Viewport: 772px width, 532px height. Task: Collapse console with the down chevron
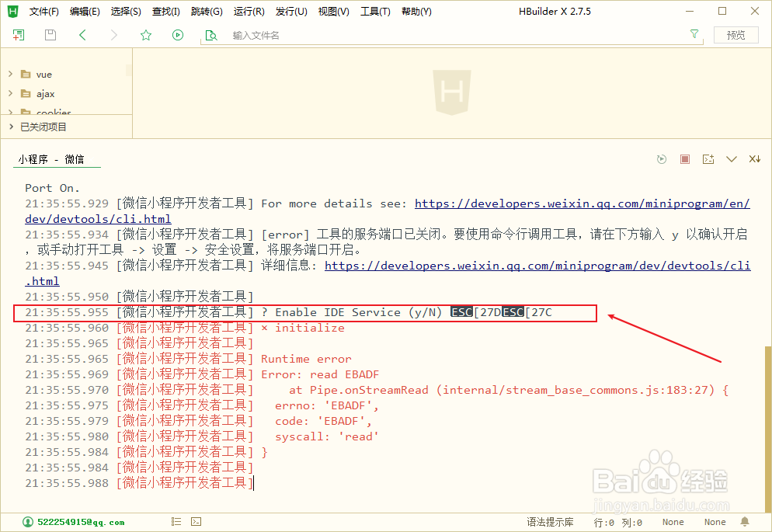tap(732, 159)
